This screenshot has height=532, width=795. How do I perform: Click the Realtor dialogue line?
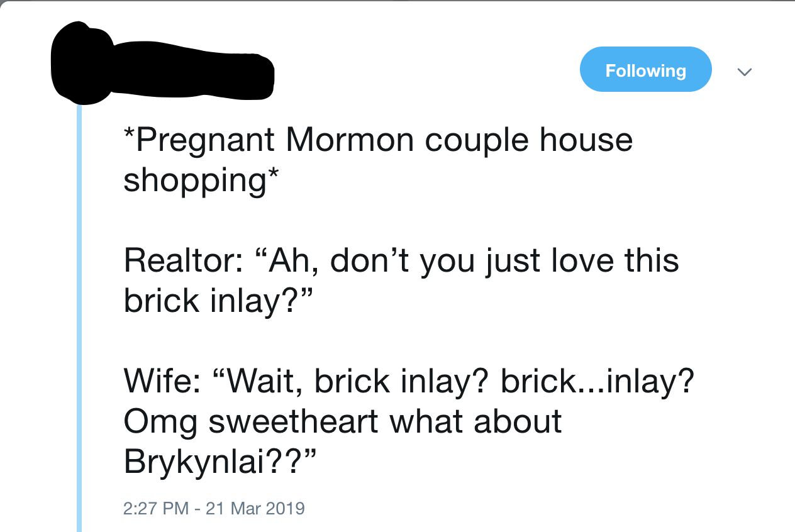399,260
